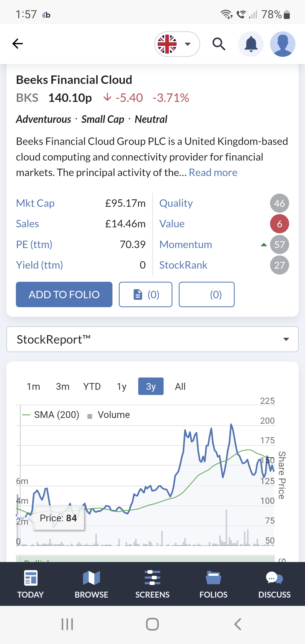Tap the Android system back button
305x644 pixels.
pyautogui.click(x=237, y=624)
